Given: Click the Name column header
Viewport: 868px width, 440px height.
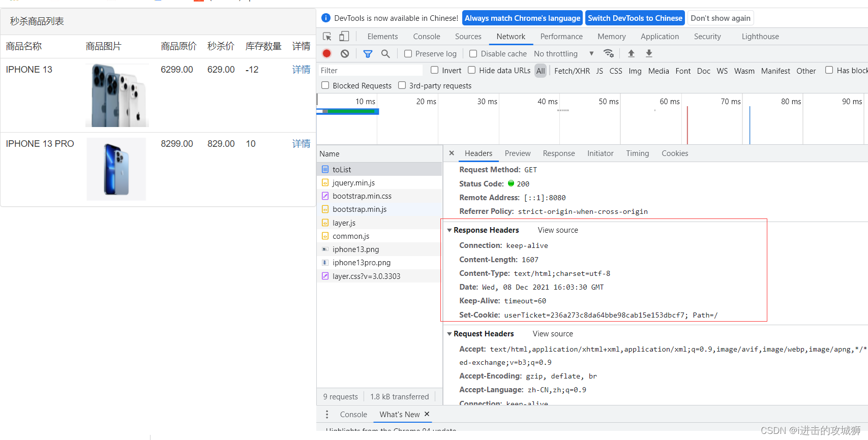Looking at the screenshot, I should click(379, 154).
